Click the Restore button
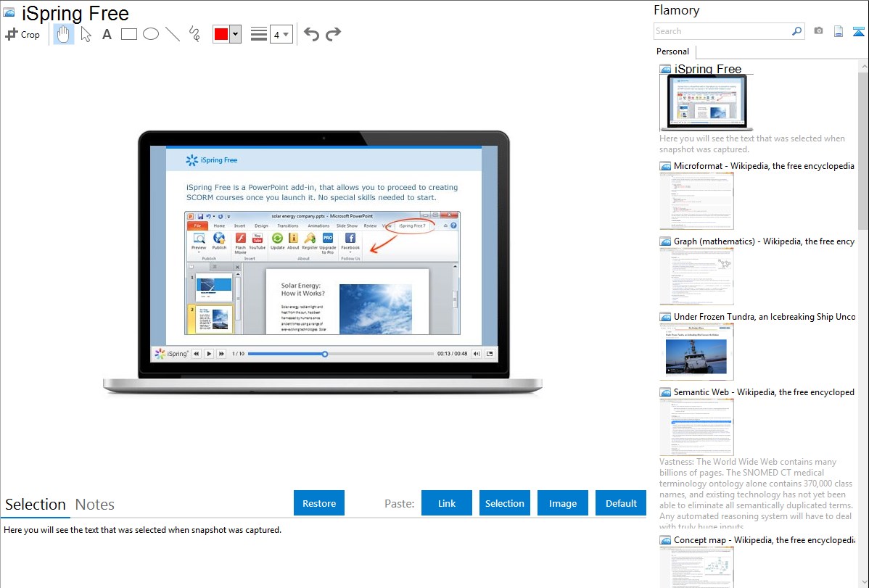Screen dimensions: 869x588 (x=319, y=503)
